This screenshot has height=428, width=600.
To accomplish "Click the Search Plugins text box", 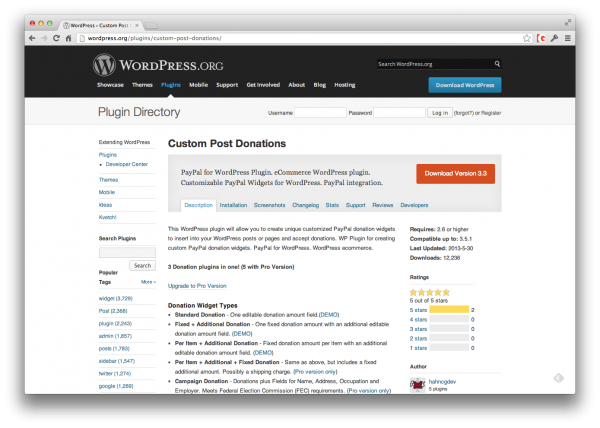I will tap(127, 252).
